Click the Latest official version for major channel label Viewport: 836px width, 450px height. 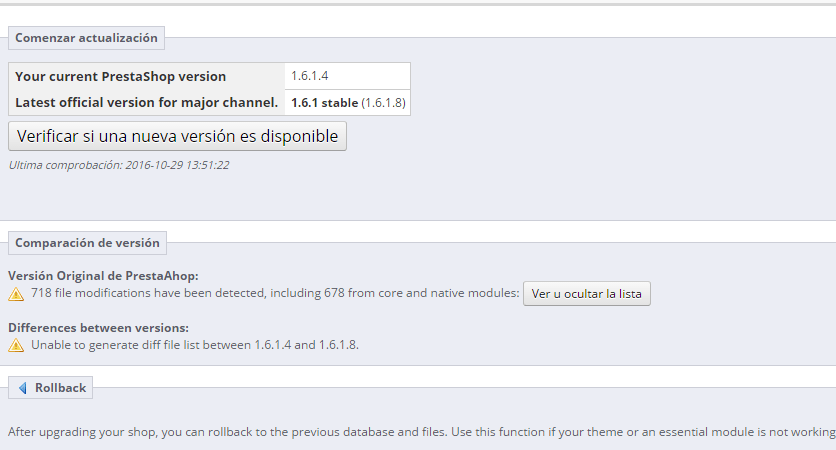click(147, 102)
